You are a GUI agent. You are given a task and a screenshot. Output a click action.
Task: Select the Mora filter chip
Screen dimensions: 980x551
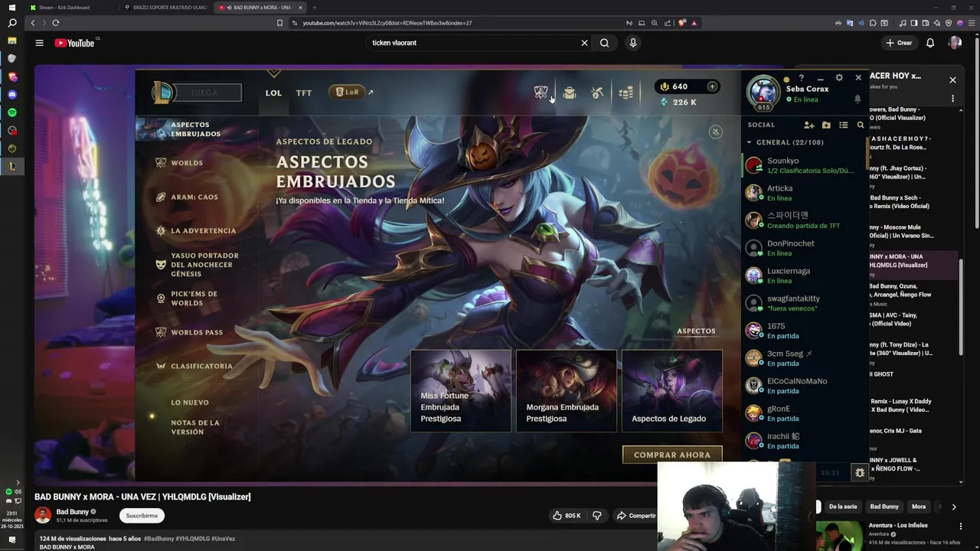919,507
